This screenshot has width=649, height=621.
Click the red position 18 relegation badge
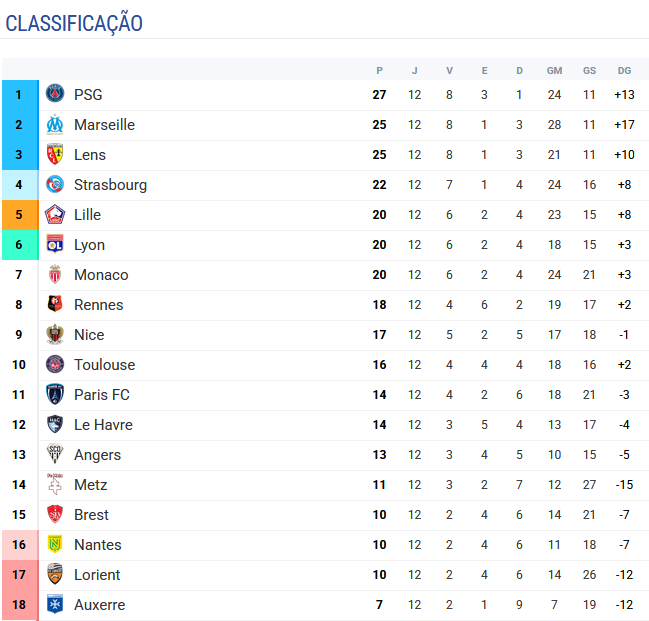[19, 605]
